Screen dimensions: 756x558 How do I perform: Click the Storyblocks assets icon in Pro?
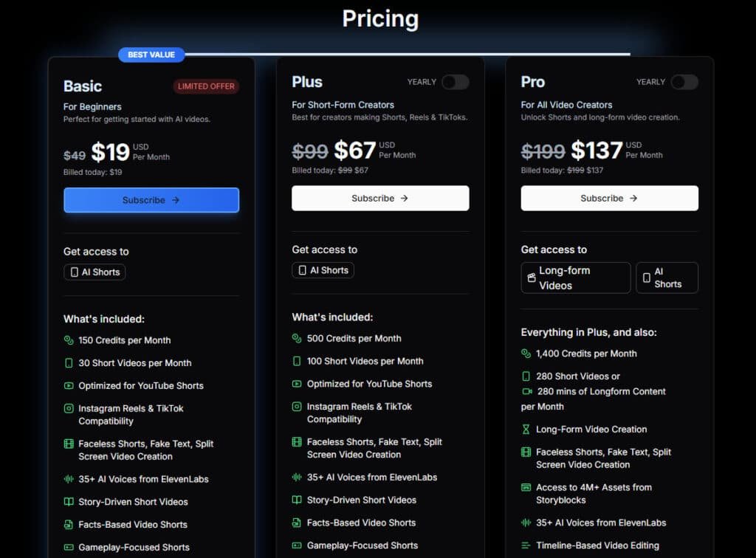point(526,488)
